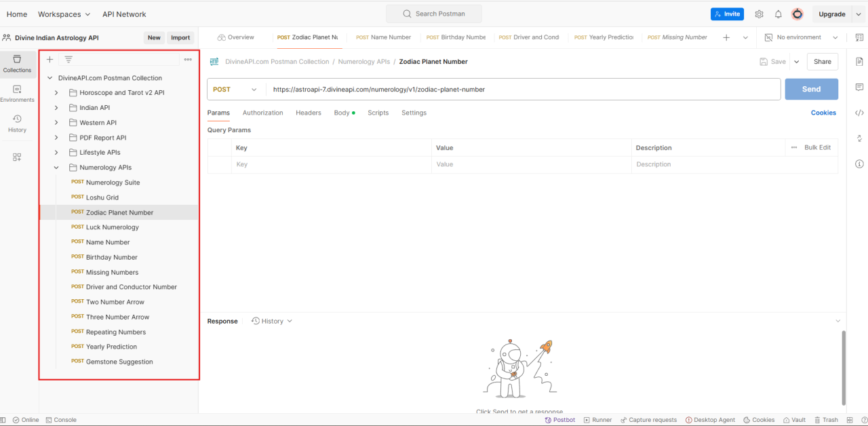Click the Send button
Viewport: 868px width, 426px height.
(x=811, y=90)
